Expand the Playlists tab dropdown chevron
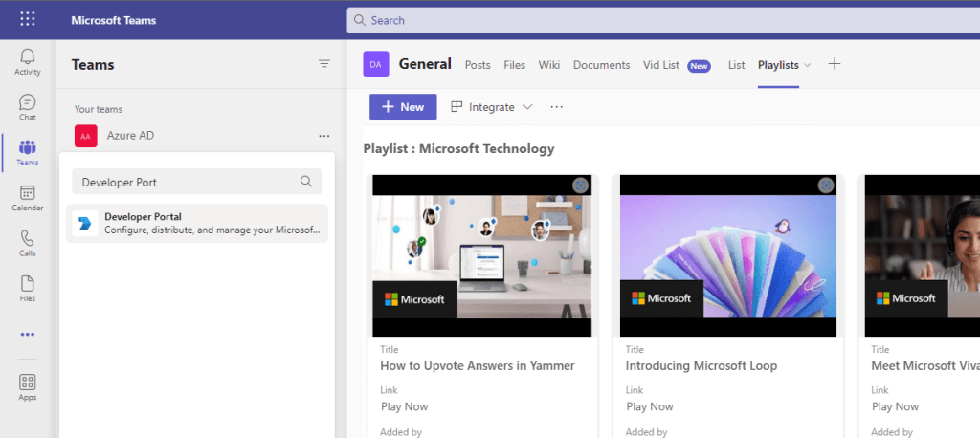Screen dimensions: 980x438 [808, 65]
